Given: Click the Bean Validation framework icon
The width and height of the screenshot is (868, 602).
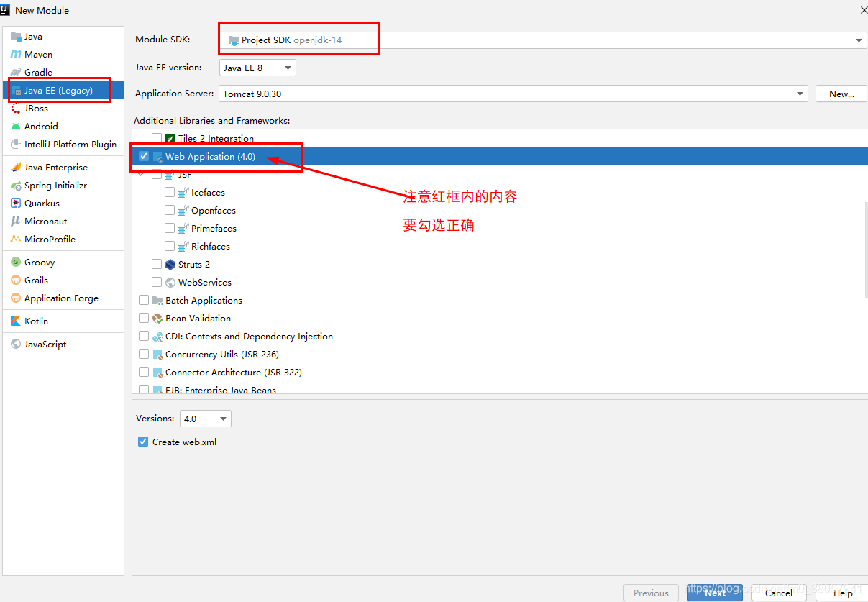Looking at the screenshot, I should tap(157, 318).
